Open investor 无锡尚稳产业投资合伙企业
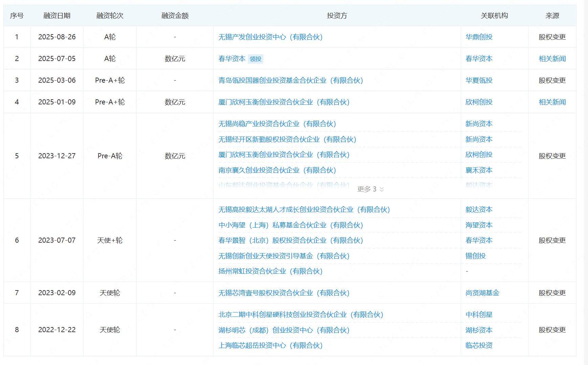The width and height of the screenshot is (588, 365). pyautogui.click(x=277, y=124)
